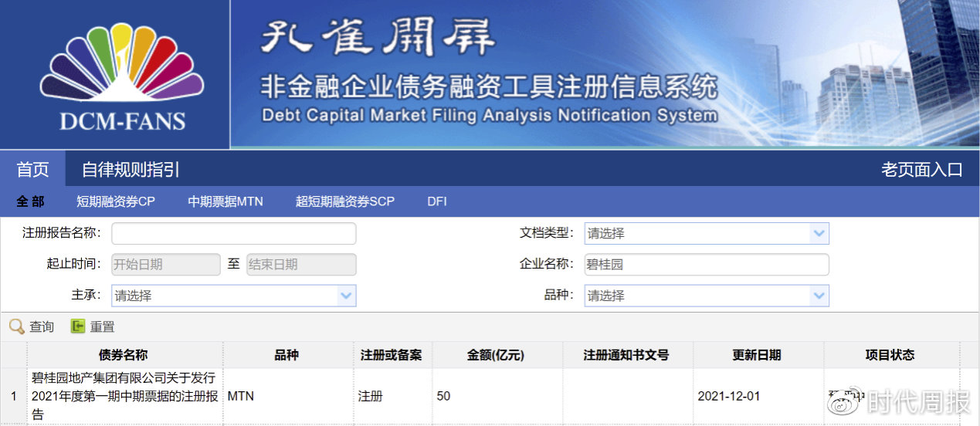Click the 老页面入口 link

click(921, 170)
